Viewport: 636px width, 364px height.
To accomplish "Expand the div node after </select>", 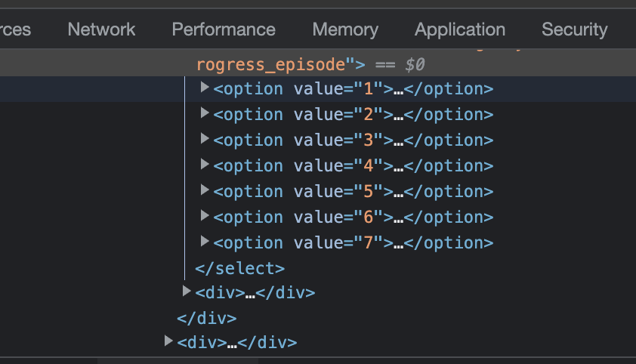I will pyautogui.click(x=187, y=291).
